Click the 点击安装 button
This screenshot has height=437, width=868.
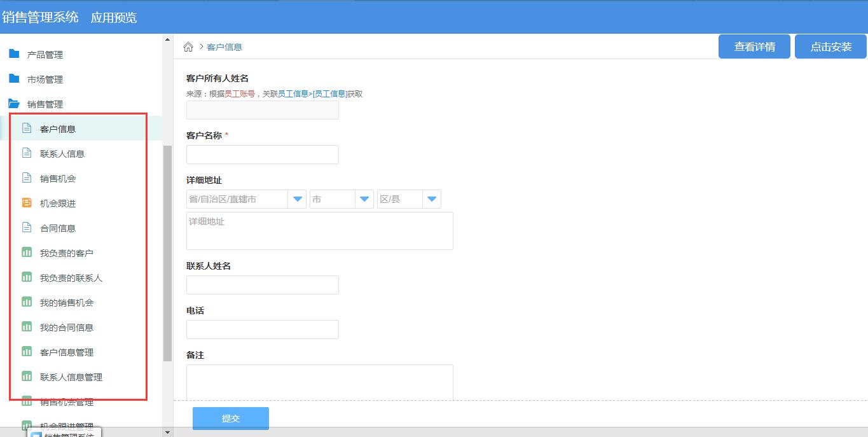tap(830, 46)
